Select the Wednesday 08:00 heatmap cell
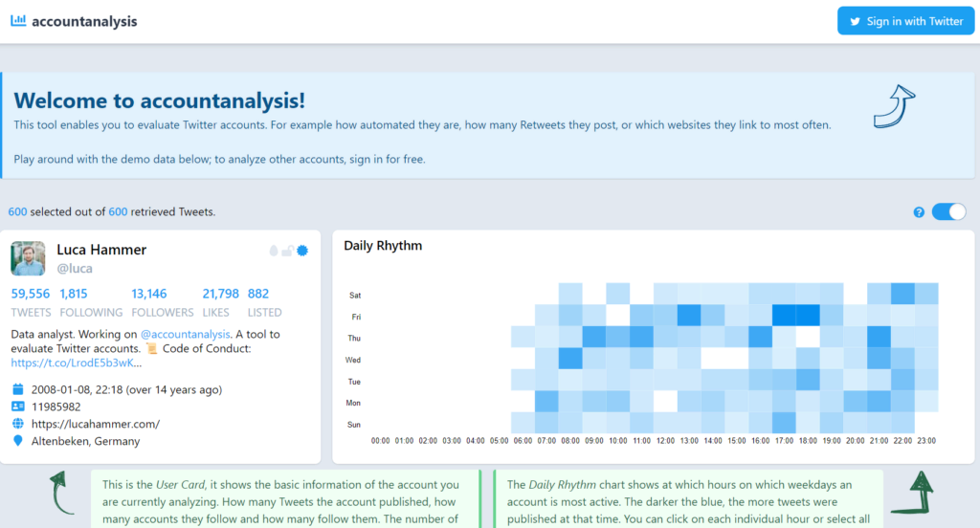 tap(570, 359)
